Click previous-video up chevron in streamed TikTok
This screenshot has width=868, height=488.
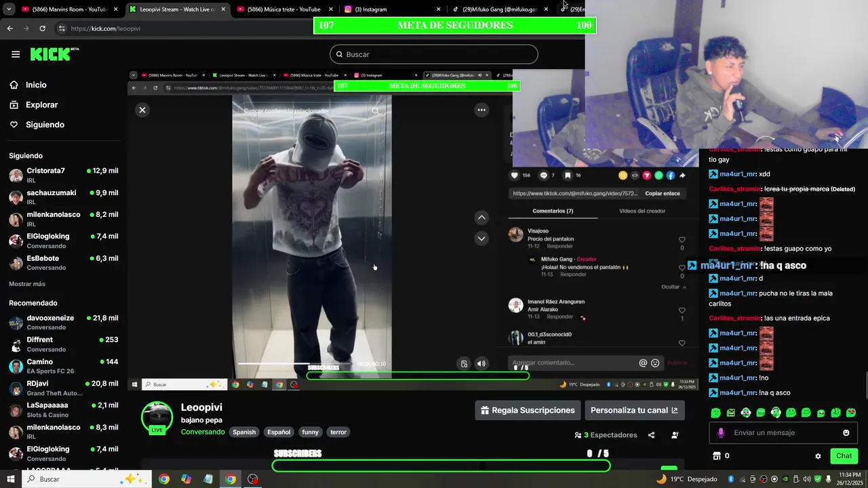point(481,218)
